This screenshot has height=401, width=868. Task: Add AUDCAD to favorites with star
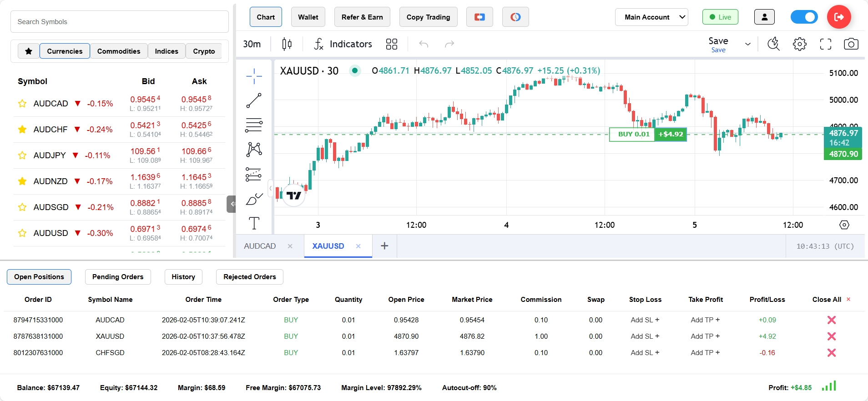(x=22, y=104)
